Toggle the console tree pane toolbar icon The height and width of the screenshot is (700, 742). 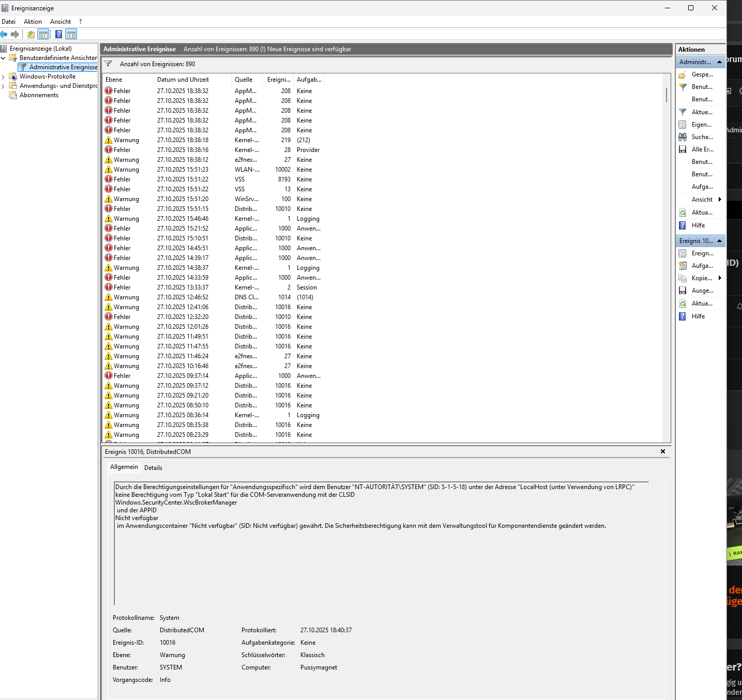43,35
